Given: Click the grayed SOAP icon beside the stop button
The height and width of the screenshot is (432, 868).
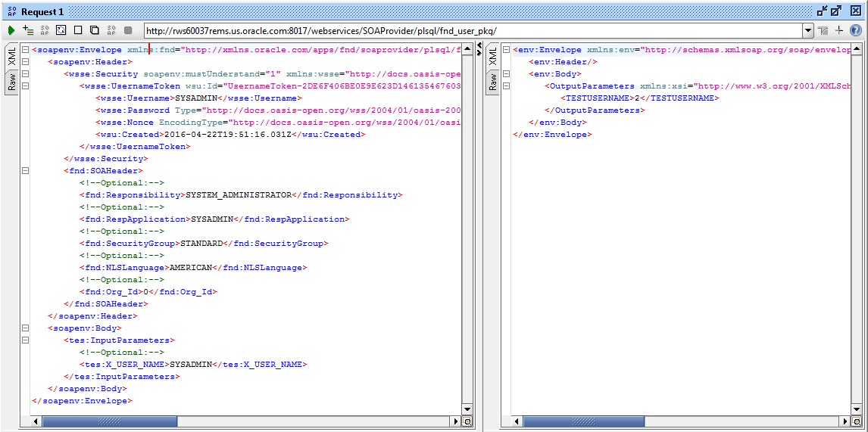Looking at the screenshot, I should [111, 30].
